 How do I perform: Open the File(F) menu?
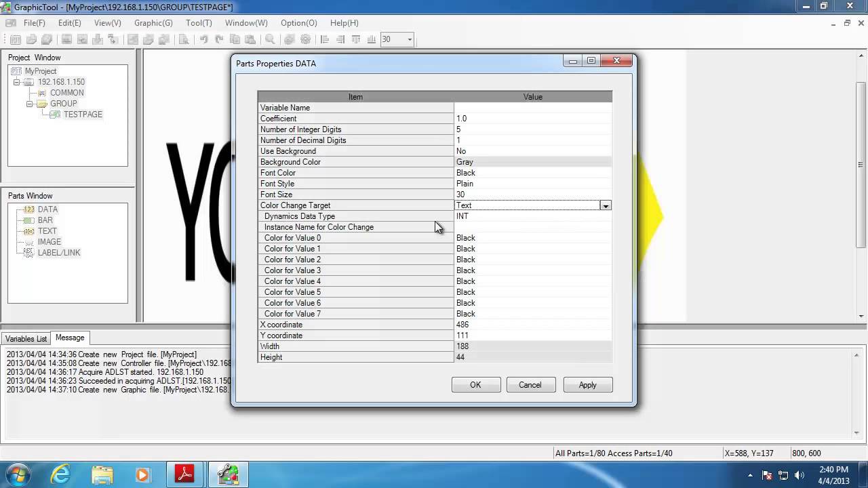pos(35,23)
